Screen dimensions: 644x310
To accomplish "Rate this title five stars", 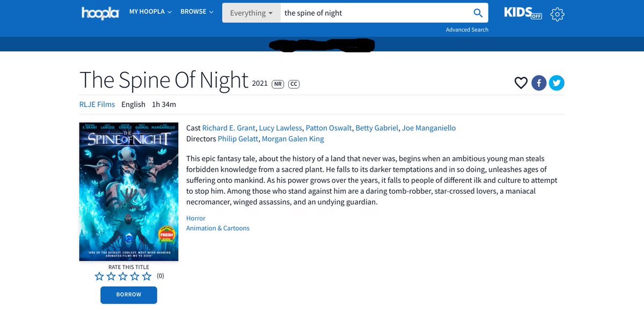I will tap(147, 276).
